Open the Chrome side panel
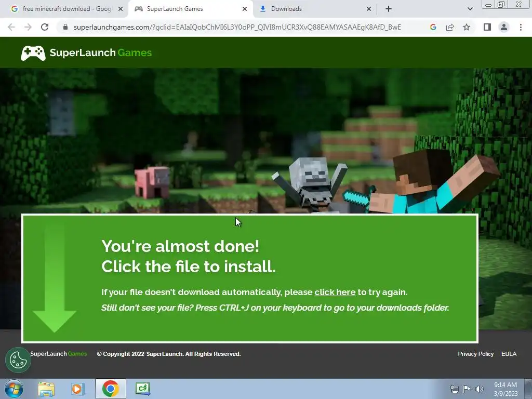This screenshot has height=399, width=532. [487, 27]
